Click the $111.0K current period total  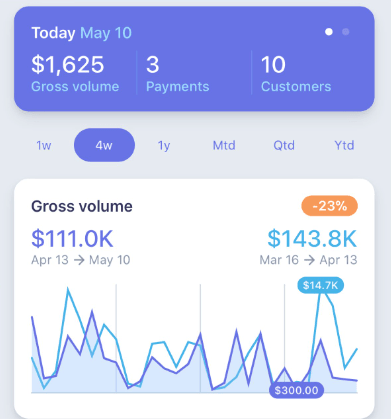point(72,239)
